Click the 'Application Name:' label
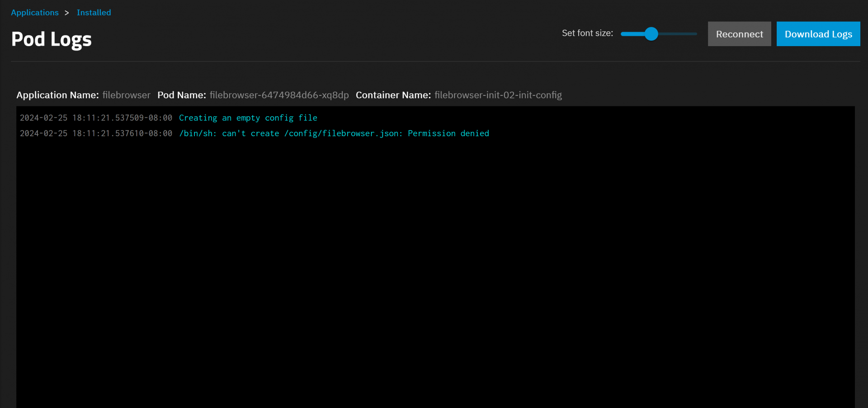 (x=57, y=95)
